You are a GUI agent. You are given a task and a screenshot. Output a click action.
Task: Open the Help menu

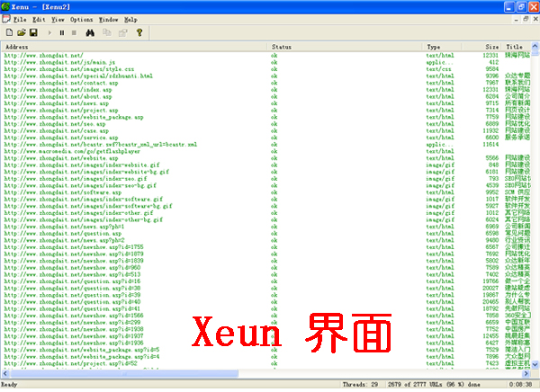130,20
